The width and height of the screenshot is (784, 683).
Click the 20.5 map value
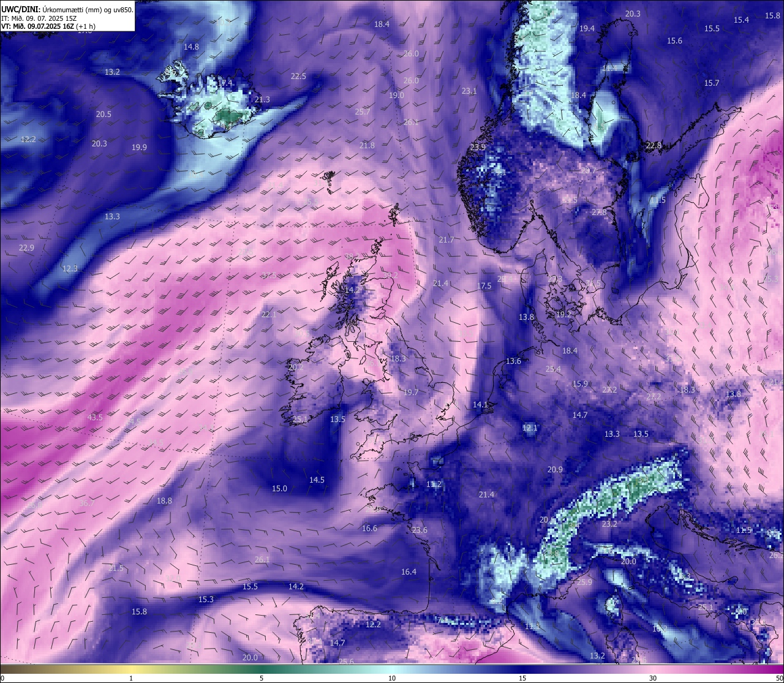(104, 114)
